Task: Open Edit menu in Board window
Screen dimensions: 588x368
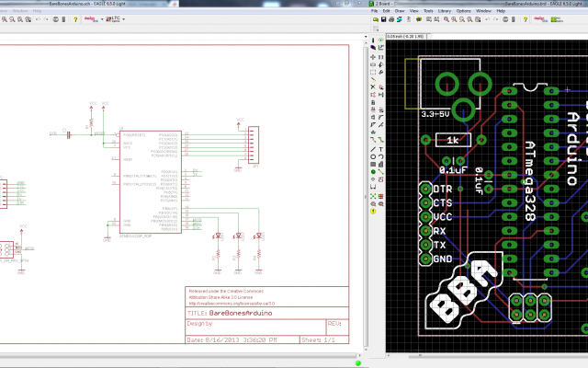Action: [386, 11]
